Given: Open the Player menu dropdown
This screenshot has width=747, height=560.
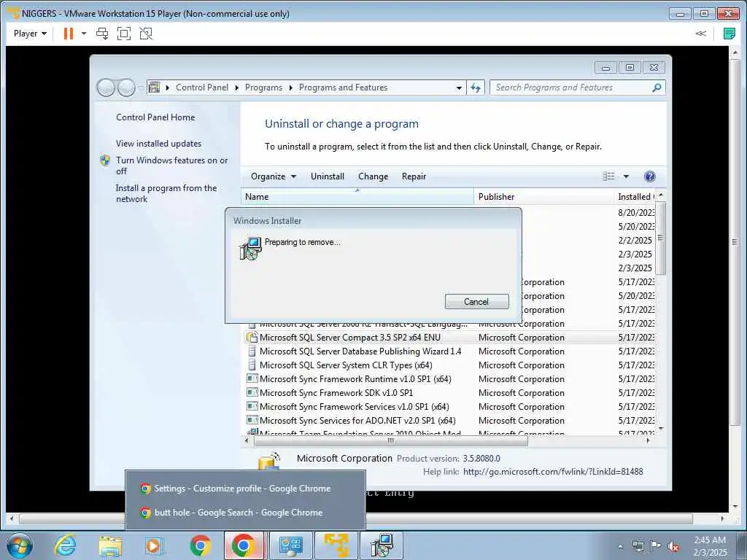Looking at the screenshot, I should point(30,34).
